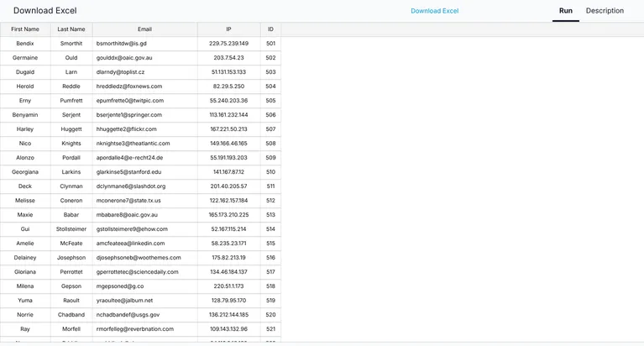644x346 pixels.
Task: Select the cell with last name Pumfrett
Action: 71,101
